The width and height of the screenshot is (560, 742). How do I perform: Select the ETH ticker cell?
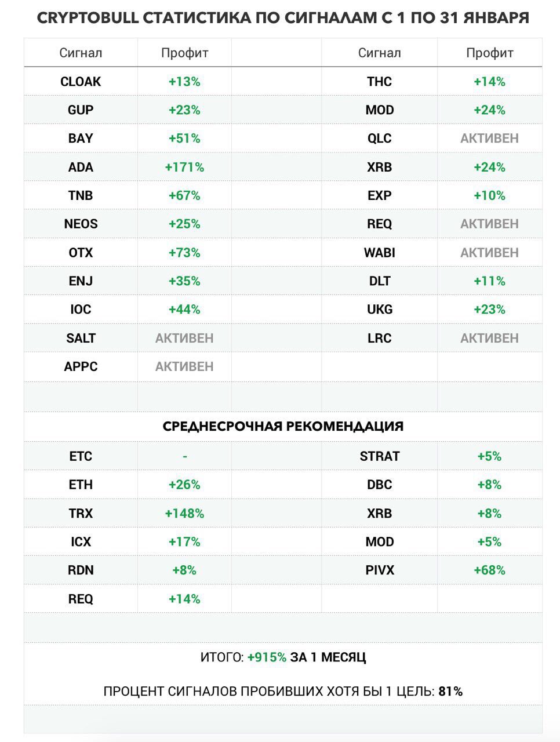point(81,485)
